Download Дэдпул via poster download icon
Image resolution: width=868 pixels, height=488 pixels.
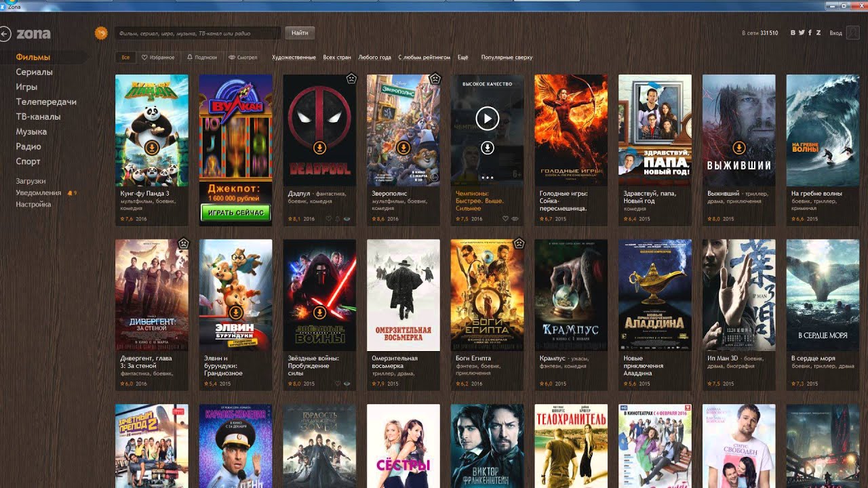(319, 147)
